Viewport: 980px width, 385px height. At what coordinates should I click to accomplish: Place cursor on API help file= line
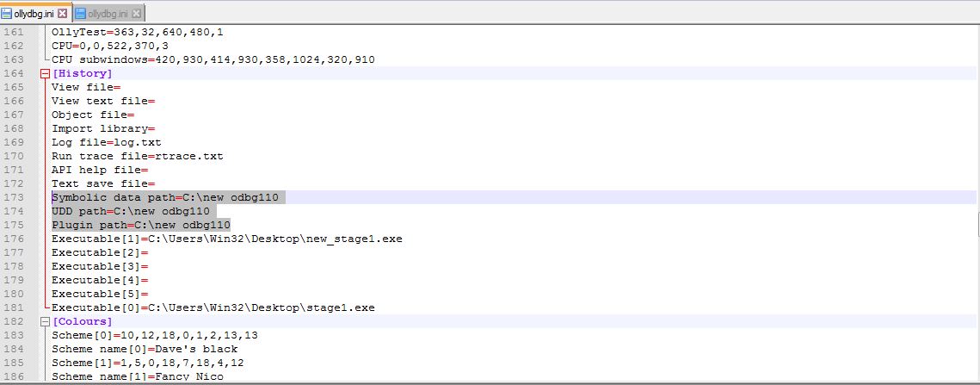[99, 170]
